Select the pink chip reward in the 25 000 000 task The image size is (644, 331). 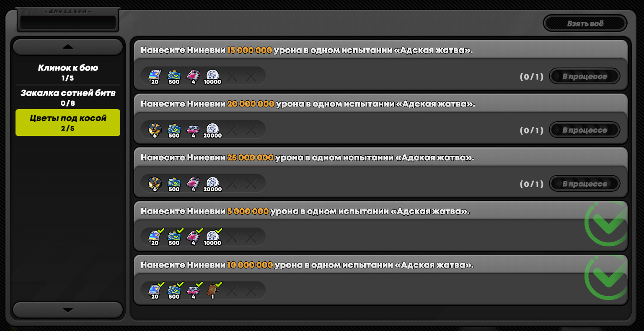pos(193,183)
